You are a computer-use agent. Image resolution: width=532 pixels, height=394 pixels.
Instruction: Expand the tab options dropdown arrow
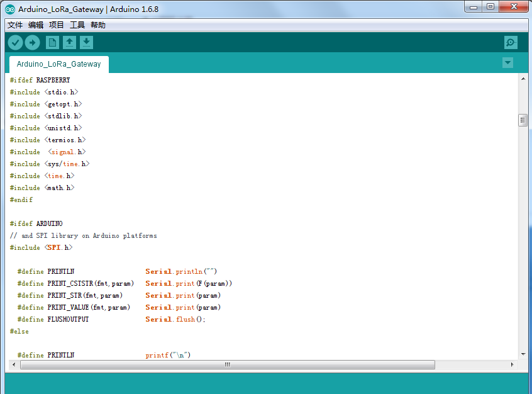(507, 62)
